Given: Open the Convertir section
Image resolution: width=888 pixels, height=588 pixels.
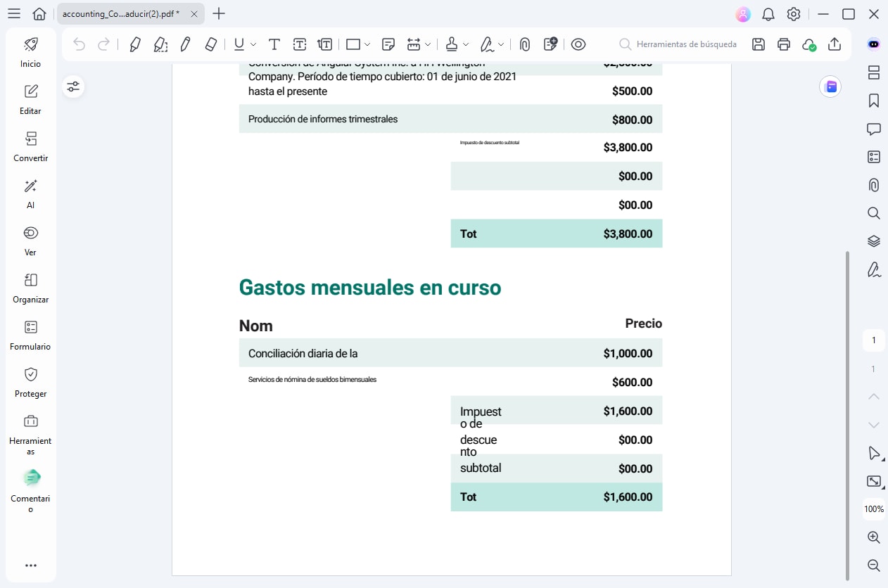Looking at the screenshot, I should [x=30, y=146].
